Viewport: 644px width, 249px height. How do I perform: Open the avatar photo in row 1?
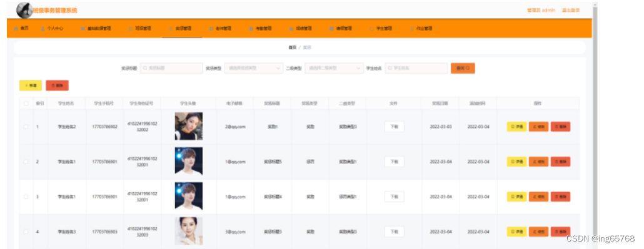pos(189,126)
